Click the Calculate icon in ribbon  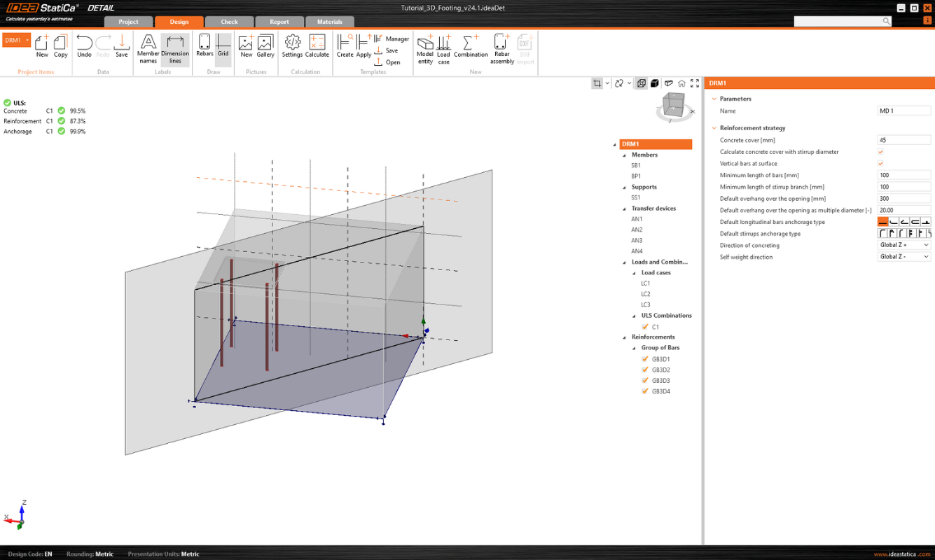pos(317,47)
